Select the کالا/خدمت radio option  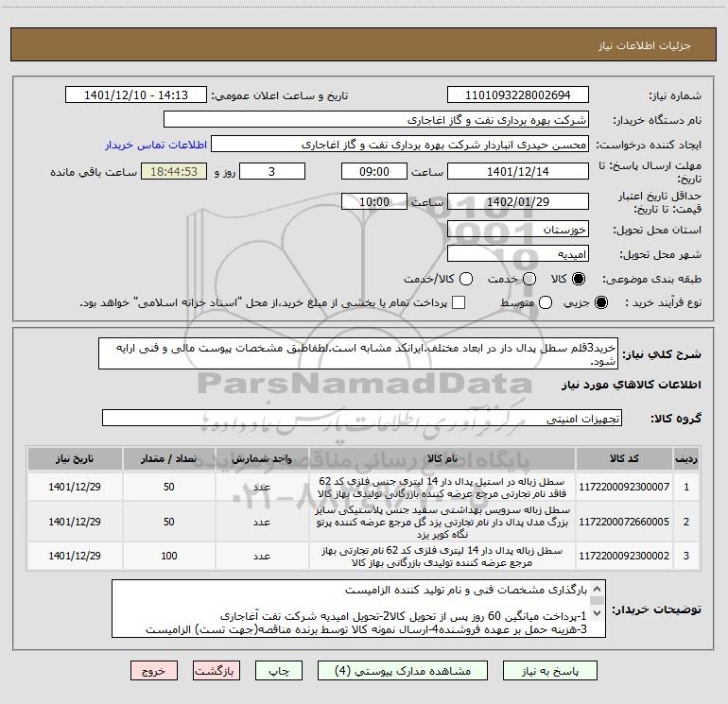(x=466, y=279)
